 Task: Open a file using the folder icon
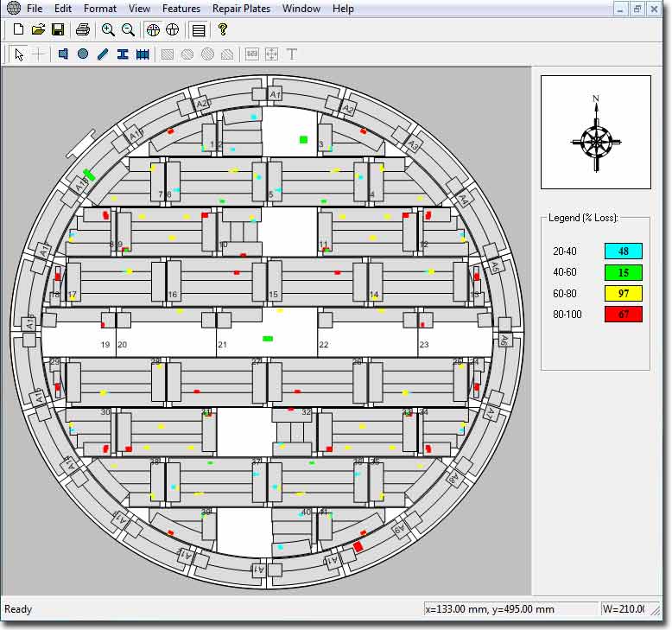click(38, 29)
